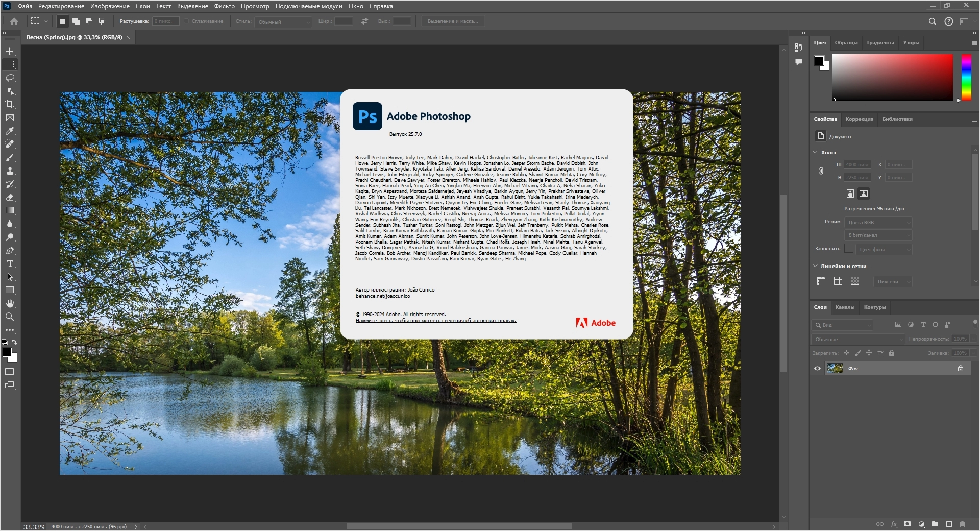This screenshot has height=531, width=980.
Task: Click the rainbow hue slider strip
Action: pos(966,77)
